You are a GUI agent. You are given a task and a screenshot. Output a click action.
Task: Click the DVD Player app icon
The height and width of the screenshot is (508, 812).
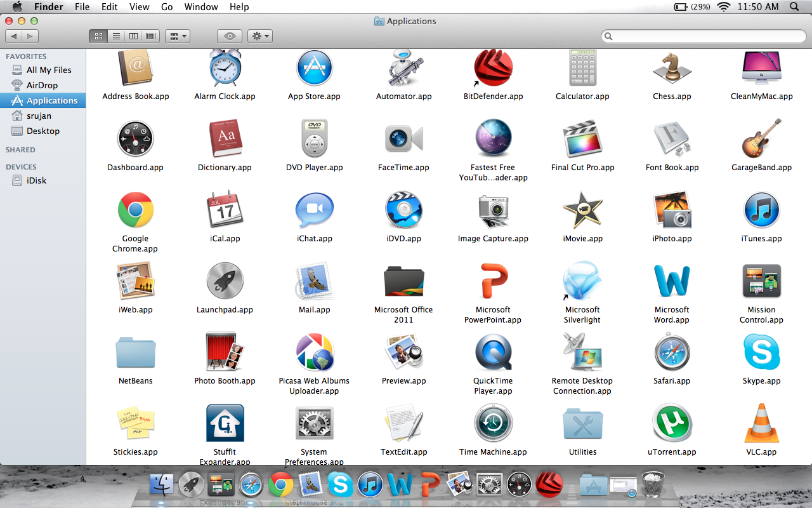315,138
